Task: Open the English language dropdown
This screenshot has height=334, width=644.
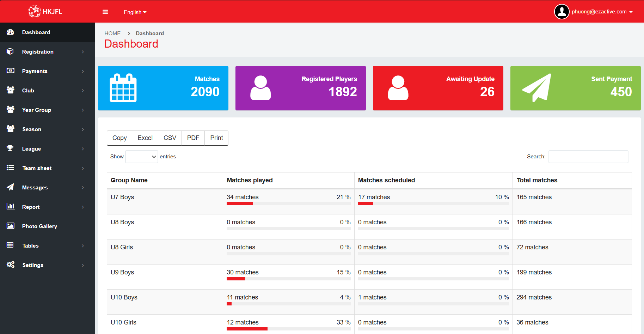Action: point(135,12)
